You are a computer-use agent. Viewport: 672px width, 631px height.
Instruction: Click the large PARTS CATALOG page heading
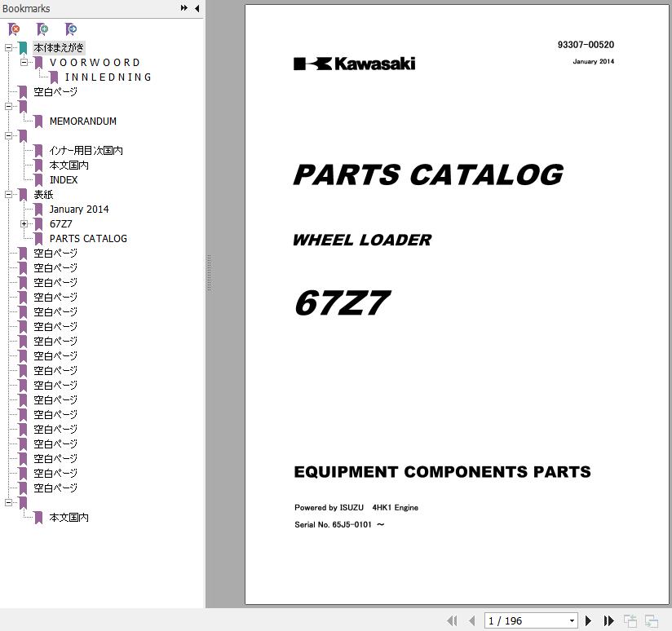pyautogui.click(x=429, y=174)
